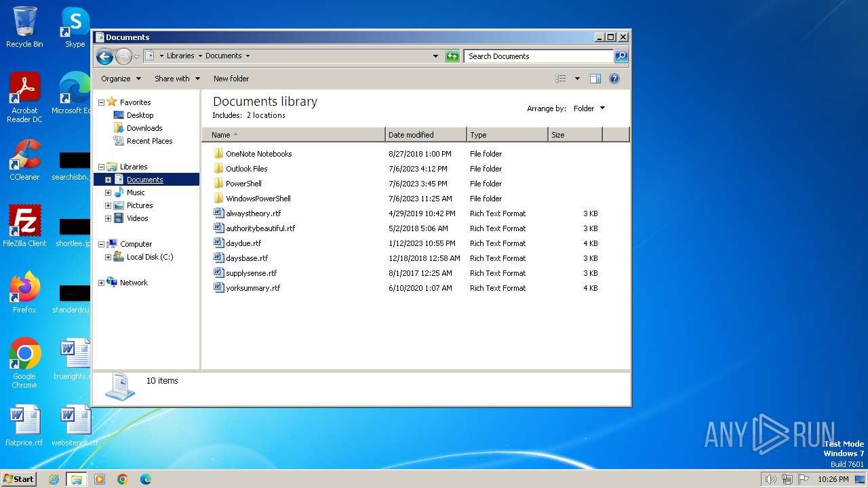Open Internet Explorer from the taskbar

pos(54,479)
